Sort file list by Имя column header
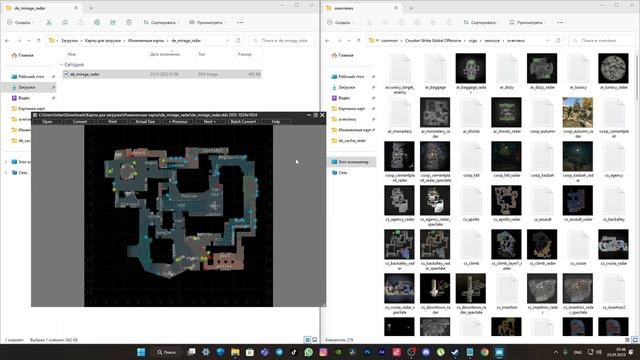 click(x=72, y=54)
